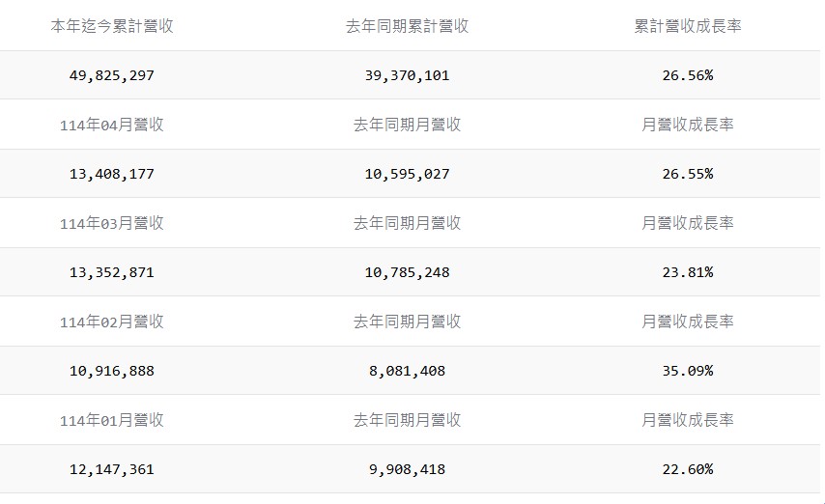Select February revenue value 10,916,888
The height and width of the screenshot is (504, 825).
112,371
